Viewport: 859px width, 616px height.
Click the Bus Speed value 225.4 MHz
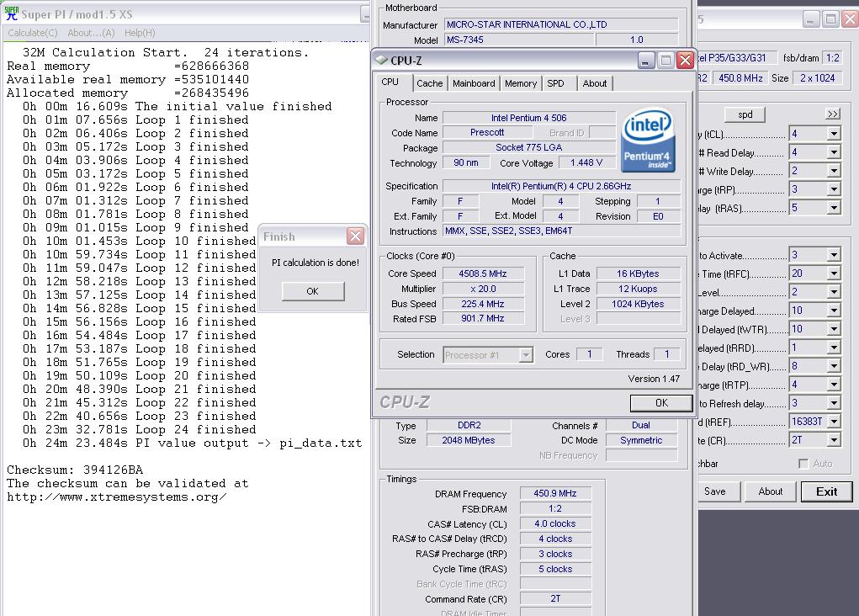point(483,304)
